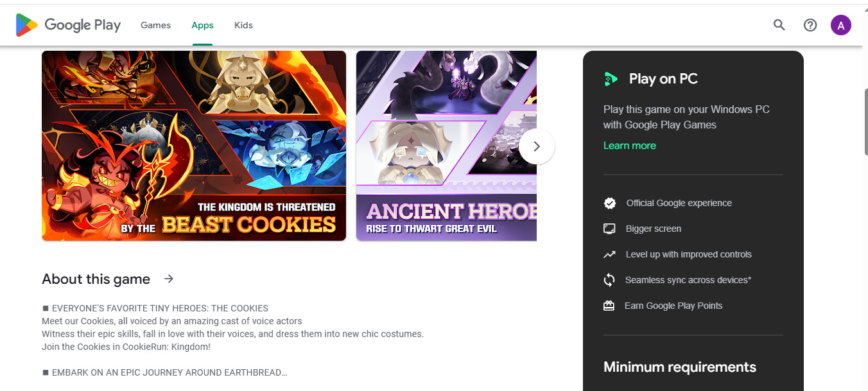Click the Play on PC controller icon
Image resolution: width=868 pixels, height=391 pixels.
[x=611, y=79]
